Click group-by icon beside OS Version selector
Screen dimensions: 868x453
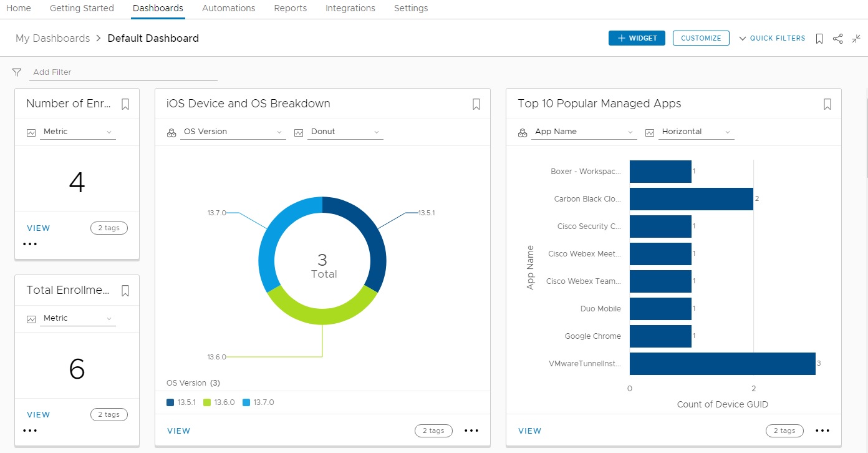[171, 132]
